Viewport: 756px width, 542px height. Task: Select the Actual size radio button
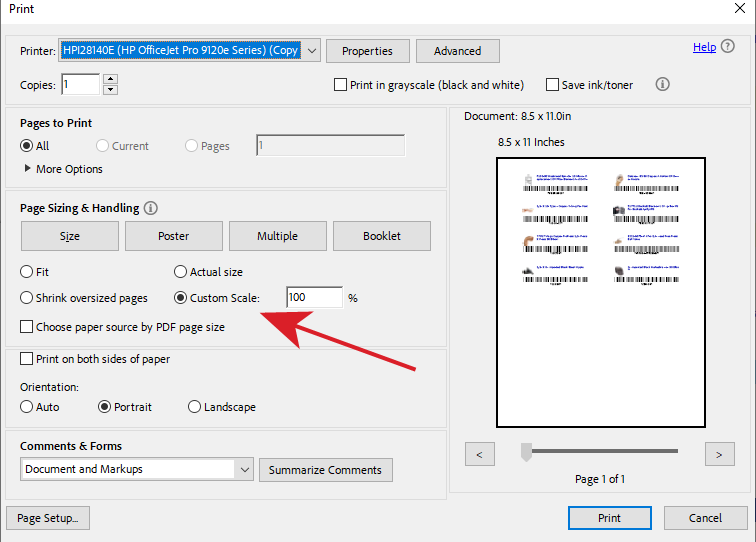[x=181, y=272]
